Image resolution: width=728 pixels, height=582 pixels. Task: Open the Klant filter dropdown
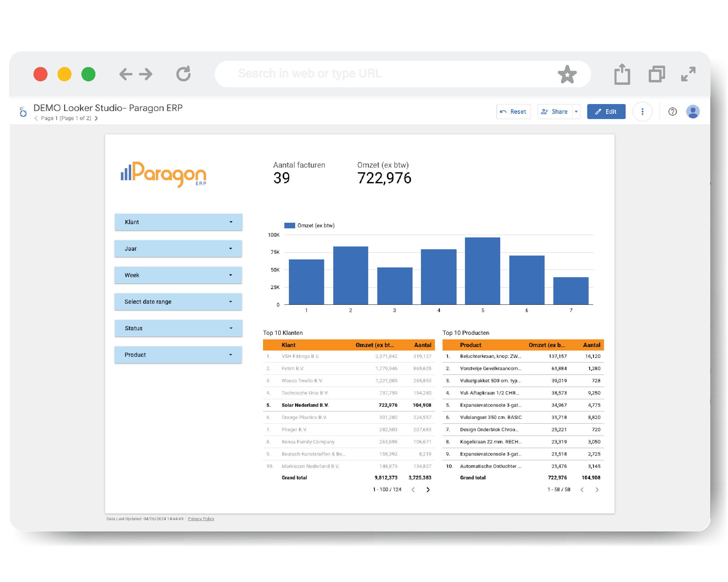click(x=179, y=222)
